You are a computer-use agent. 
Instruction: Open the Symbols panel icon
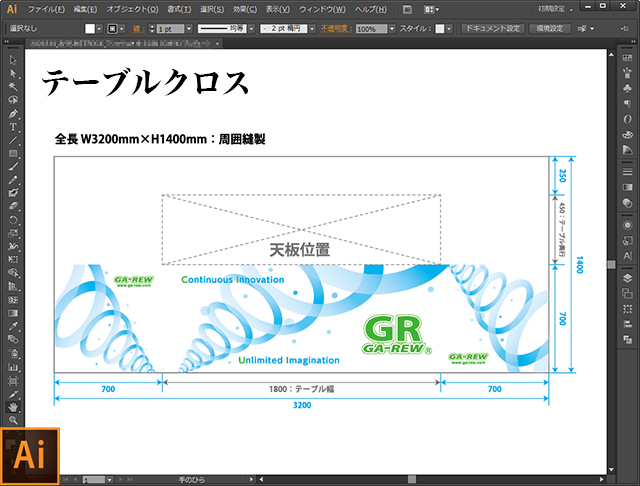coord(627,88)
